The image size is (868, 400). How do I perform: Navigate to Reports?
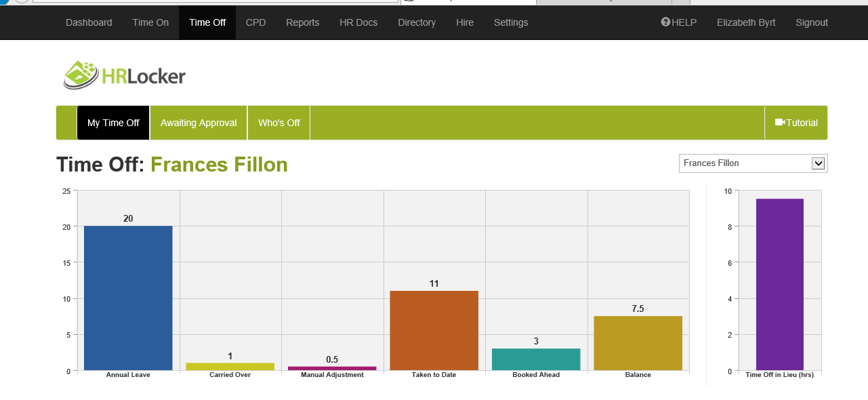pos(302,22)
